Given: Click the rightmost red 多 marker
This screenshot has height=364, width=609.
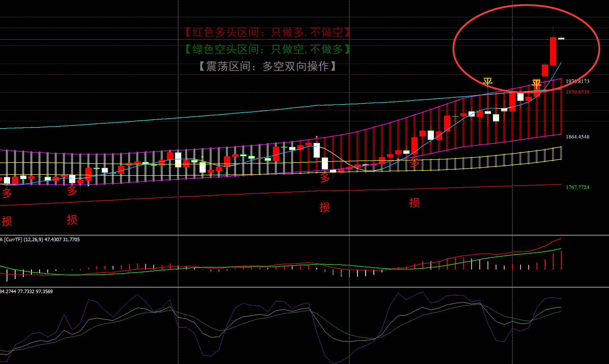Looking at the screenshot, I should (414, 162).
